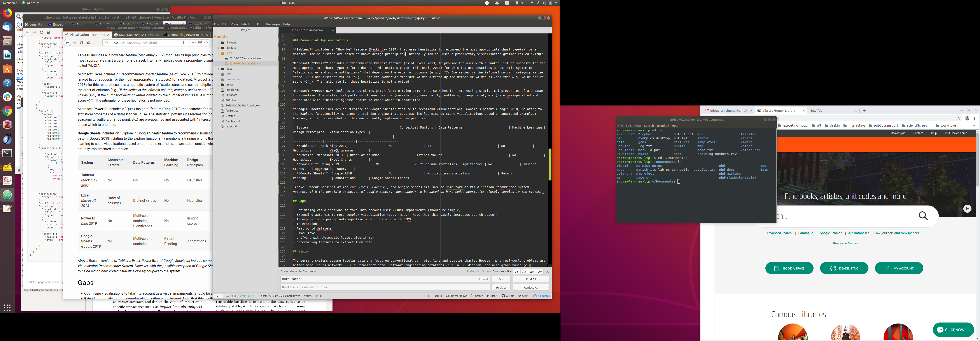
Task: Open the Git (1) status panel
Action: [524, 296]
